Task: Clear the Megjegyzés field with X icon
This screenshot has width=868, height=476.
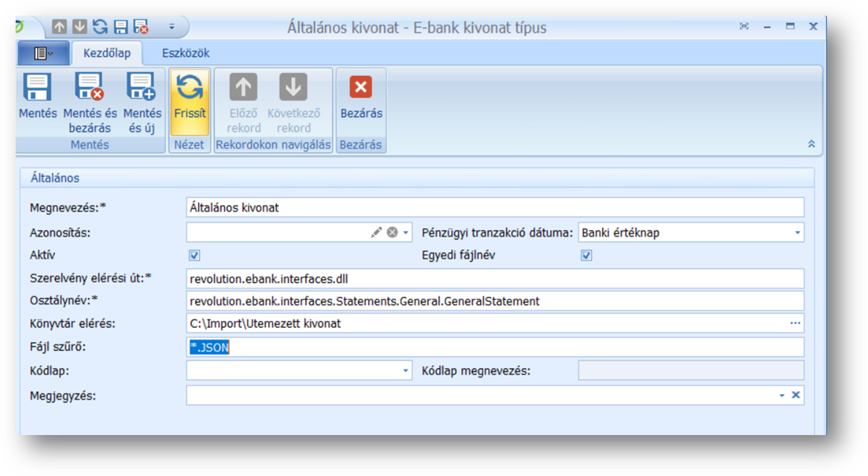Action: coord(796,395)
